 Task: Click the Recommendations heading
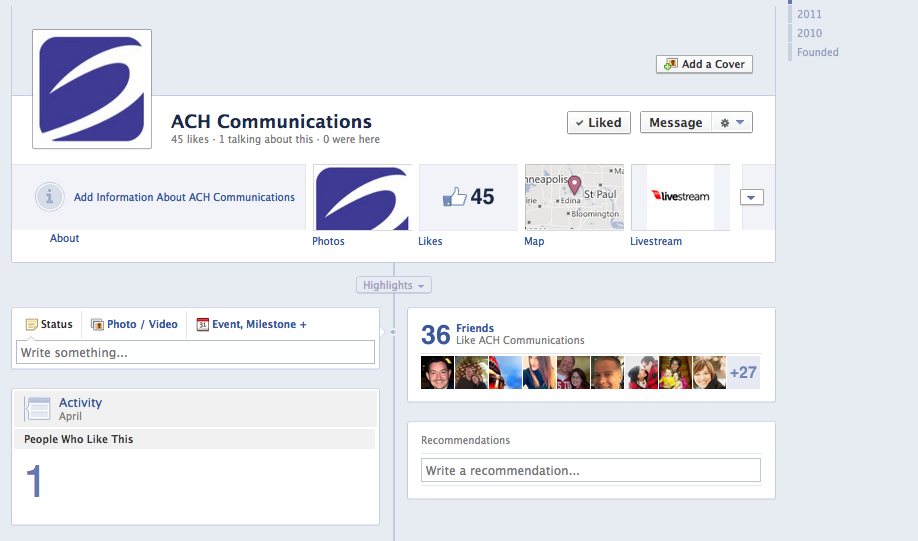465,440
